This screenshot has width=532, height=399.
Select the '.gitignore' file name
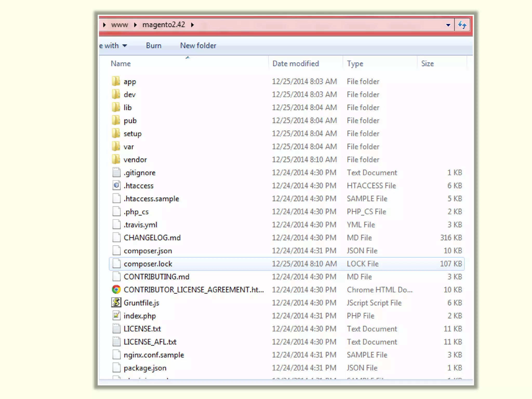[x=139, y=173]
